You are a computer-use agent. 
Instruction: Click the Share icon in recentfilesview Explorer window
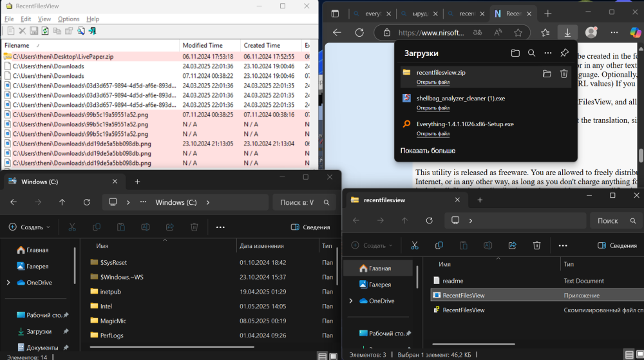(x=512, y=245)
